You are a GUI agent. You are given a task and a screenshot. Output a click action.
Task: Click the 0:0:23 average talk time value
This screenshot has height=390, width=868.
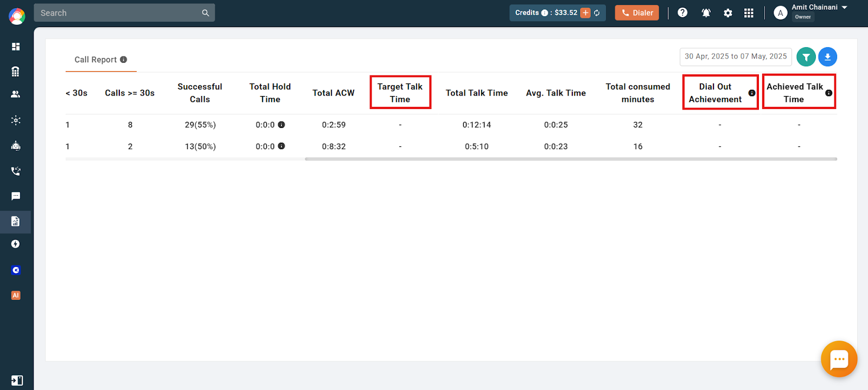coord(556,146)
